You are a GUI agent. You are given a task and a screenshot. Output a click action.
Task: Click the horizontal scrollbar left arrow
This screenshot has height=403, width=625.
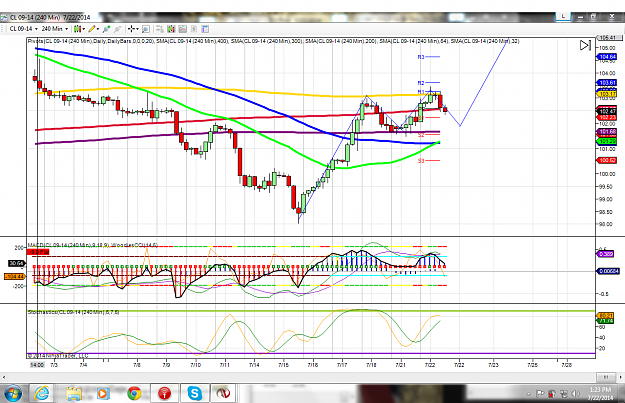tap(4, 377)
